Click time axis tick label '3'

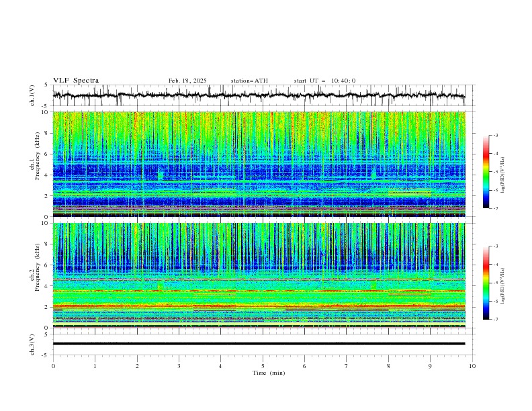[179, 366]
